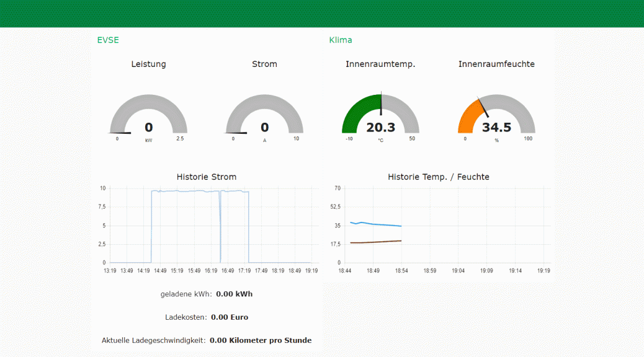The width and height of the screenshot is (644, 357).
Task: Click the Ladekosten Euro value
Action: (230, 317)
